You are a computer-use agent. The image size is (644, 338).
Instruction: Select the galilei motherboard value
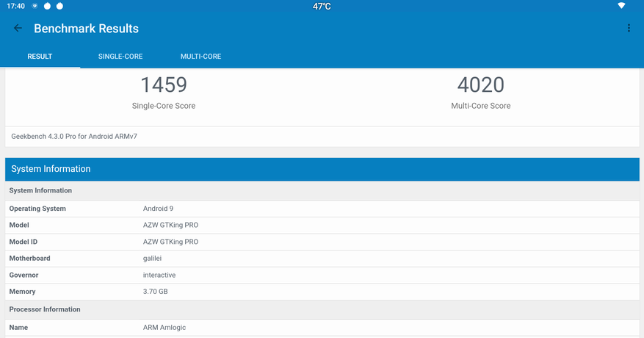click(152, 258)
